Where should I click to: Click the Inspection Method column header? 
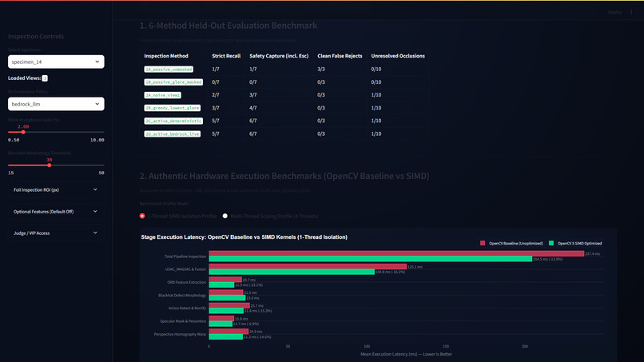(x=166, y=56)
